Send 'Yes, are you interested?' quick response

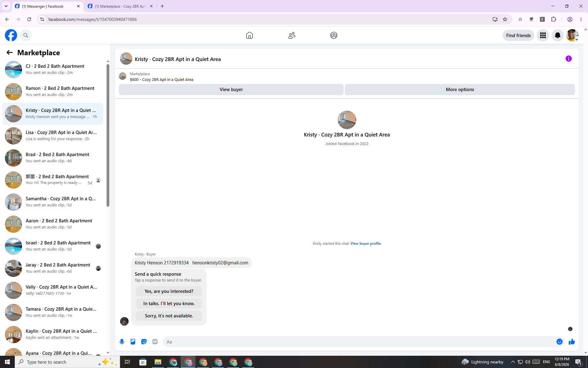[x=169, y=291]
